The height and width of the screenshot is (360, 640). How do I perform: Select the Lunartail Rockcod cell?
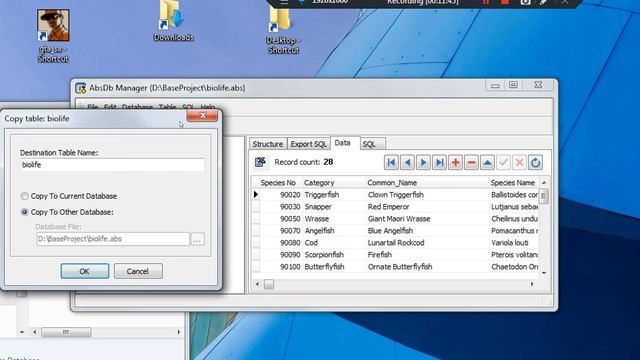427,242
